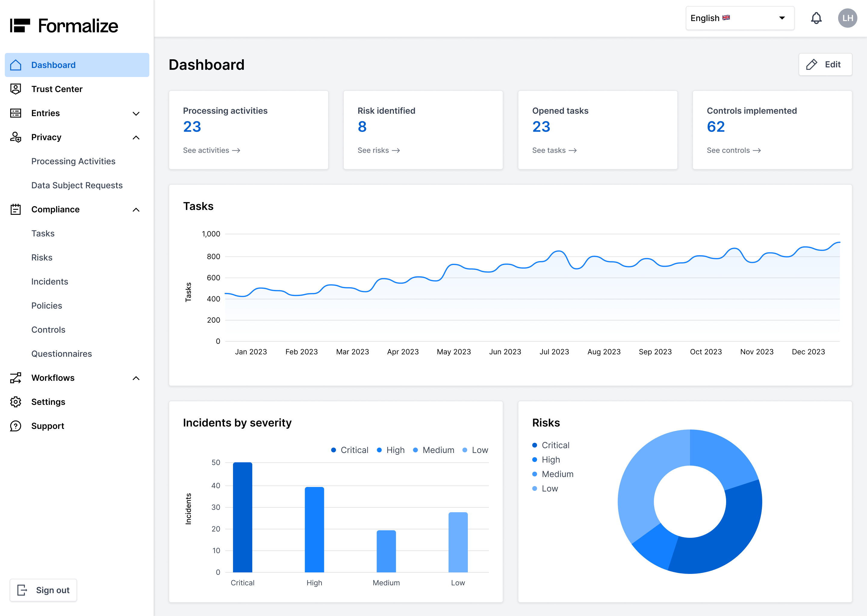Click the Workflows branching icon

point(16,378)
